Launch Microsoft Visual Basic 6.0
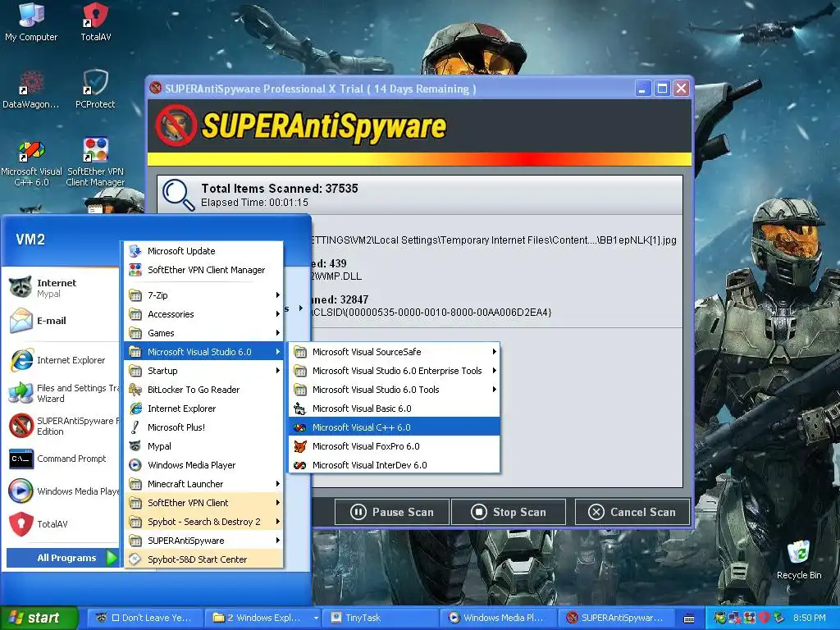 [x=395, y=409]
